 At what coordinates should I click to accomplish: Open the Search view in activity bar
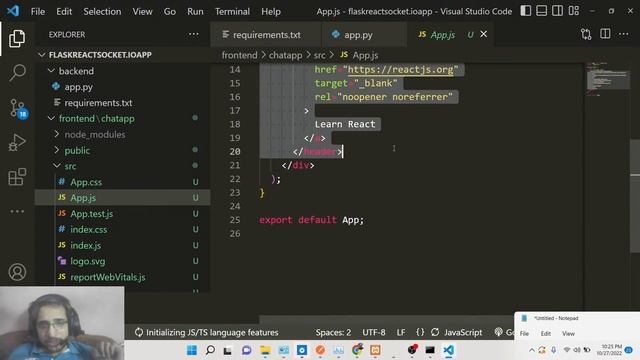17,73
